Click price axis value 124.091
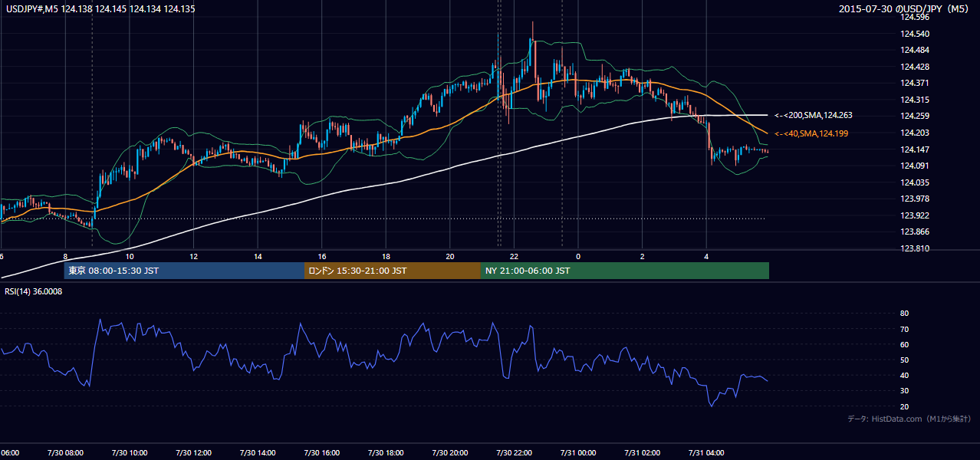 (x=916, y=166)
